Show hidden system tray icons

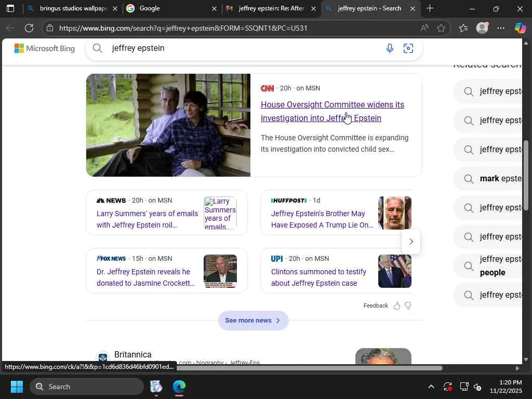(431, 387)
